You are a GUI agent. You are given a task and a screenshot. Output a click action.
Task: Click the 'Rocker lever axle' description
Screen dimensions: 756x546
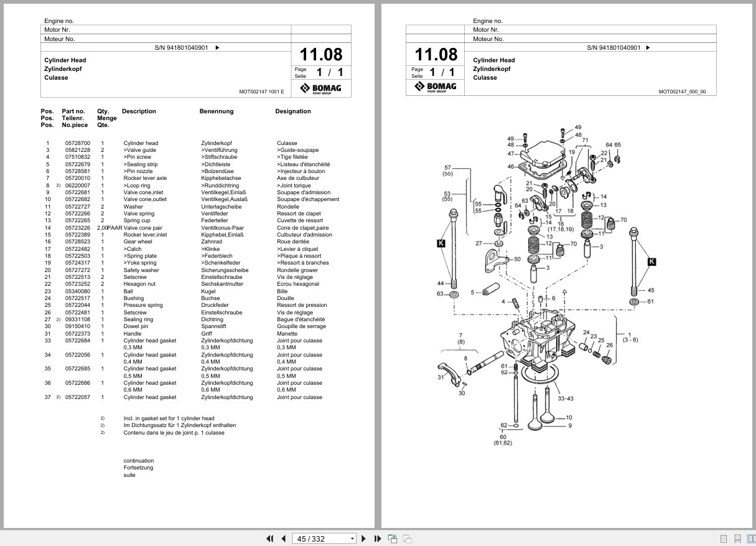coord(145,178)
